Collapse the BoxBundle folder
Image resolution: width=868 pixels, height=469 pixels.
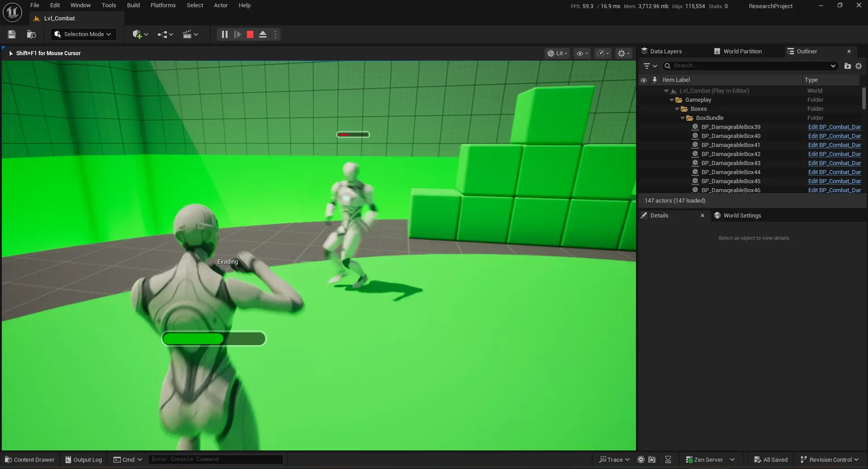point(683,118)
